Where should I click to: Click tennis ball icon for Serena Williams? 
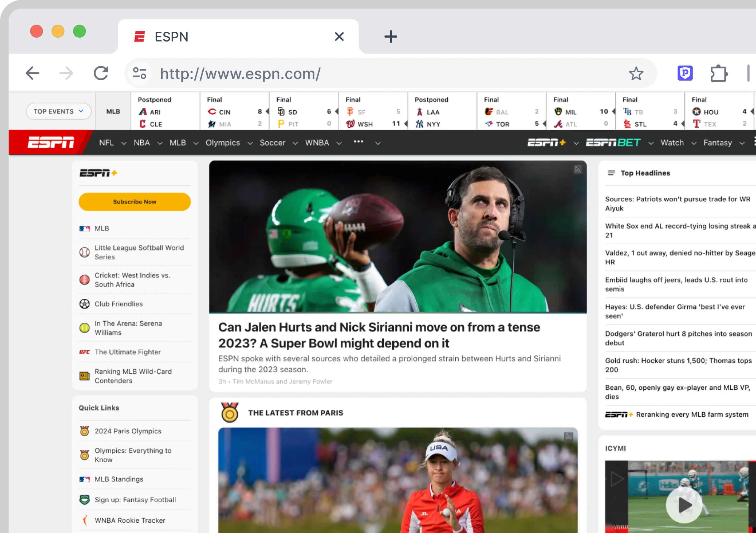[x=84, y=328]
